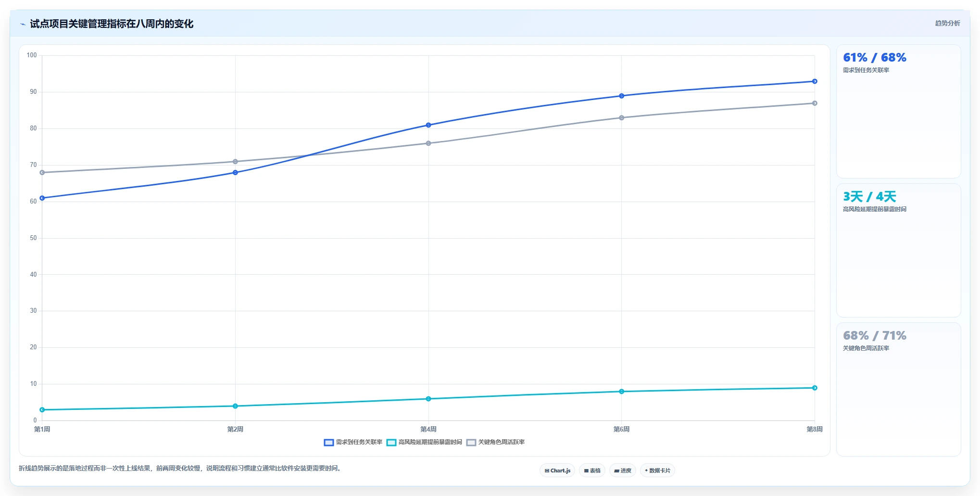This screenshot has height=496, width=980.
Task: Toggle the 需求到任务关联率 legend item
Action: (x=353, y=442)
